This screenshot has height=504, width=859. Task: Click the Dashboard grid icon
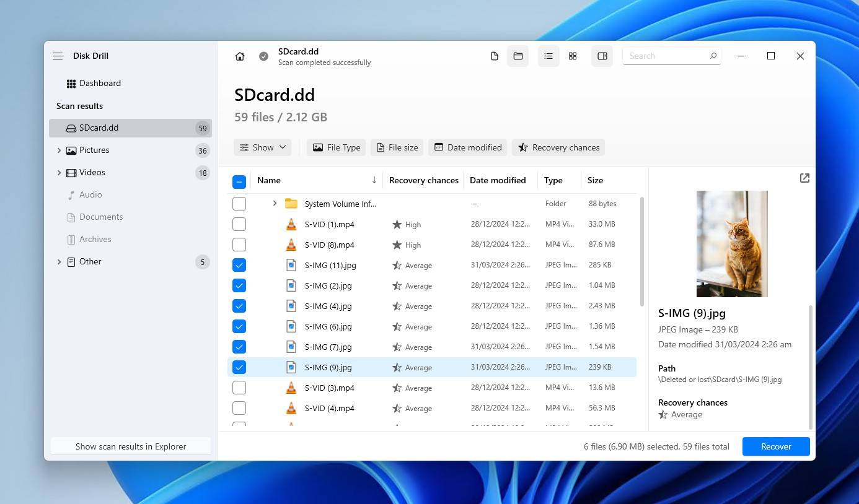[x=71, y=84]
